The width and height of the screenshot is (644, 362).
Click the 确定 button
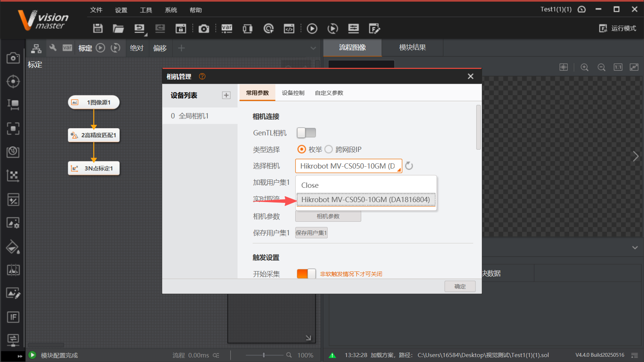pyautogui.click(x=460, y=287)
